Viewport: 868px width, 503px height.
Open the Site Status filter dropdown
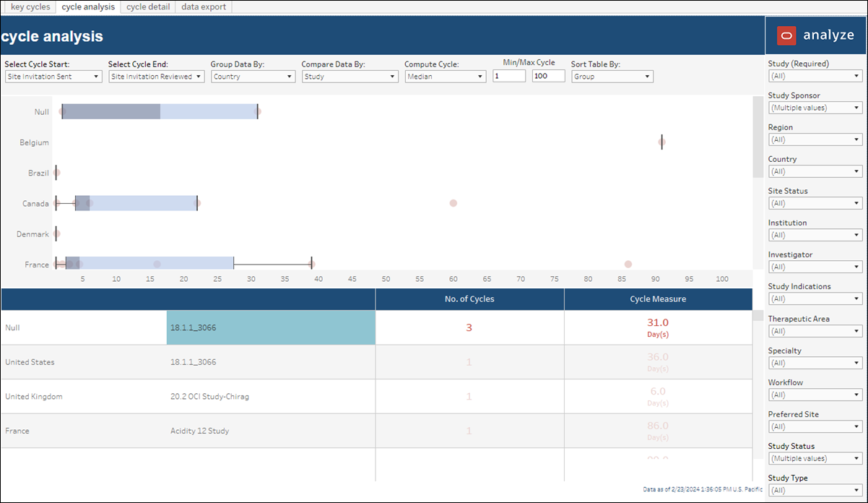[x=815, y=203]
